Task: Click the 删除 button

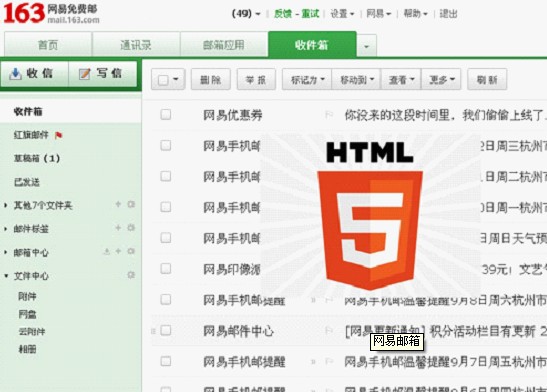Action: click(211, 80)
